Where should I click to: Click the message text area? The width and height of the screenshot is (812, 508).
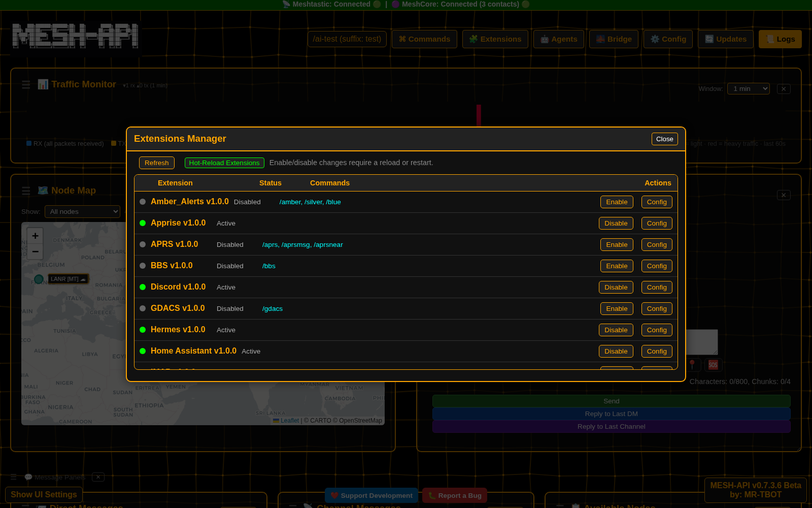coord(702,342)
